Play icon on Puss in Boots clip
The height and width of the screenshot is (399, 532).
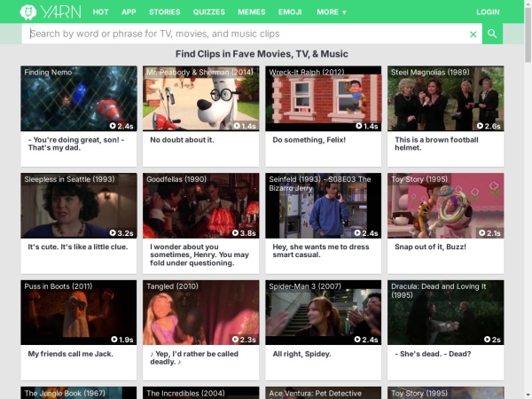click(x=114, y=340)
